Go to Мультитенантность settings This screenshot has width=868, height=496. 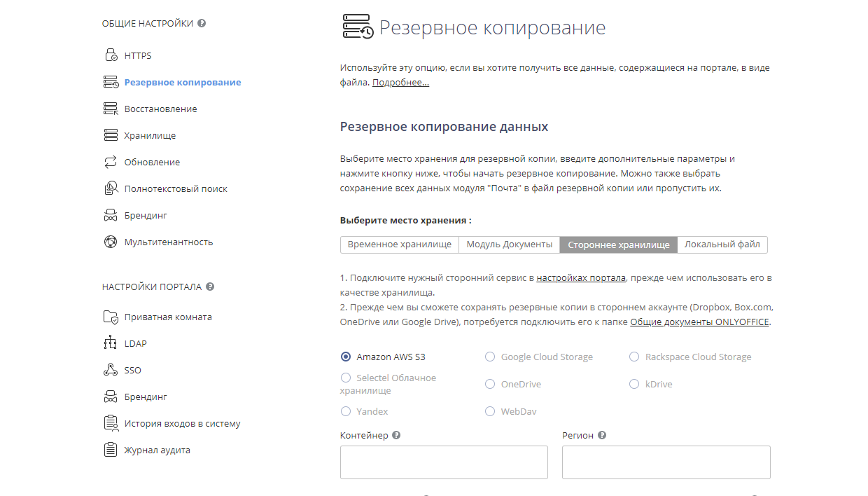tap(169, 242)
